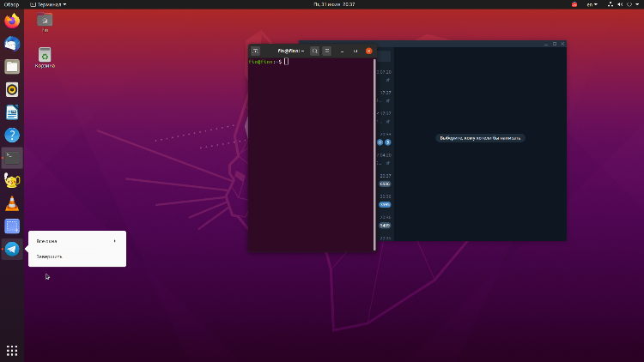Open Firefox from the dock
The image size is (644, 362).
pyautogui.click(x=12, y=21)
